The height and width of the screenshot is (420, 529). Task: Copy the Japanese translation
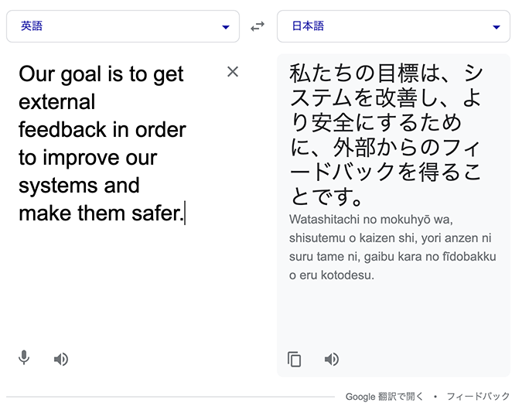[294, 359]
